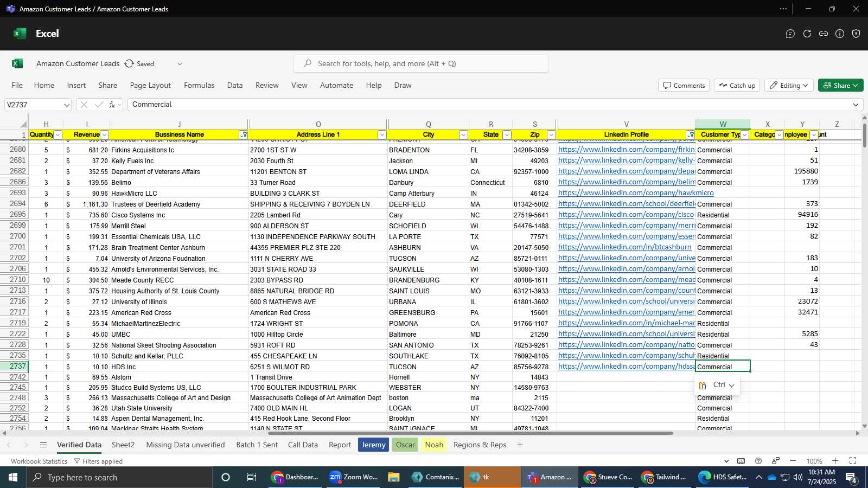868x488 pixels.
Task: Open the all sheets list icon
Action: pyautogui.click(x=43, y=445)
